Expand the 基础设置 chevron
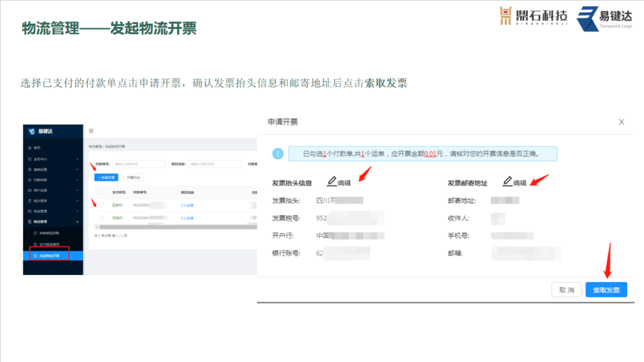The image size is (644, 362). [77, 169]
